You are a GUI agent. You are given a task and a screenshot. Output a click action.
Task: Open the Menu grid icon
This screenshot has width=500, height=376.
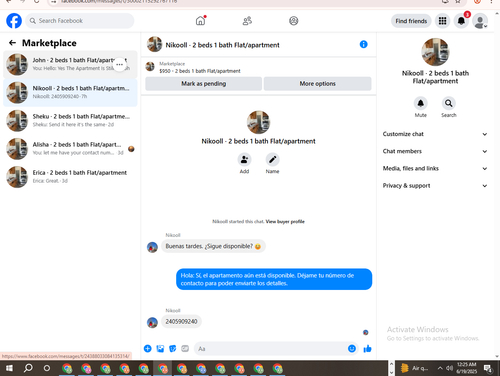click(x=442, y=21)
